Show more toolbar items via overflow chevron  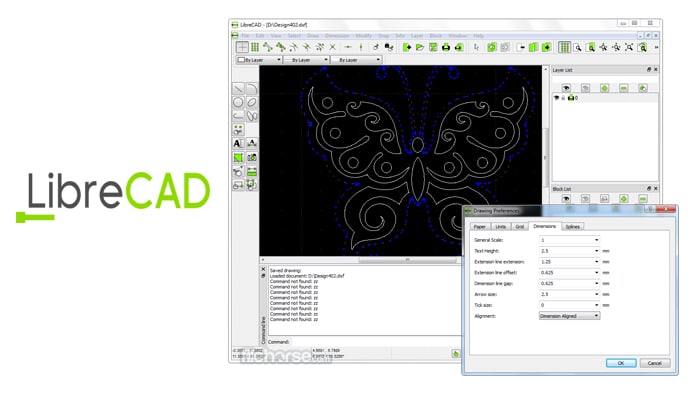coord(656,47)
